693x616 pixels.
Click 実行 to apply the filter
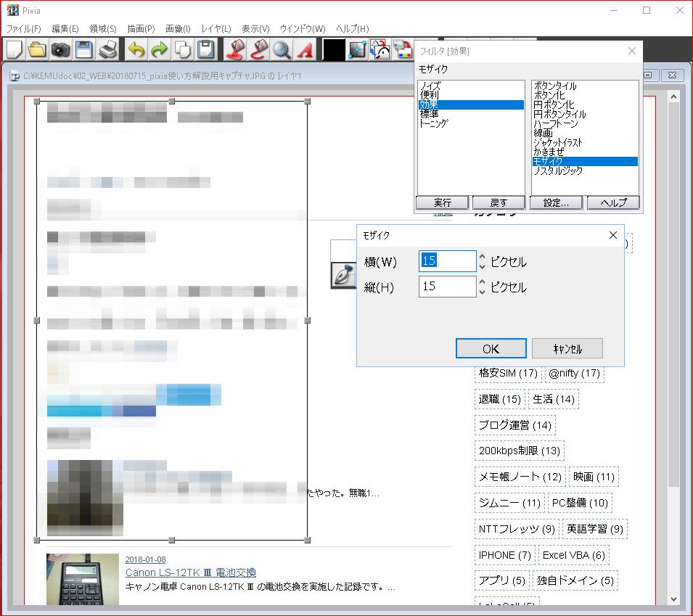442,202
